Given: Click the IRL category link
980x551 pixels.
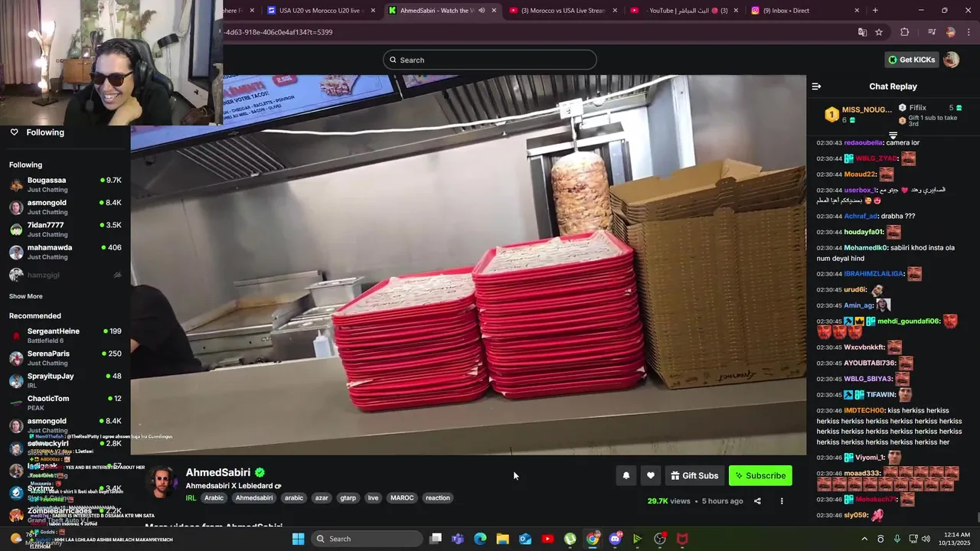Looking at the screenshot, I should (x=191, y=497).
